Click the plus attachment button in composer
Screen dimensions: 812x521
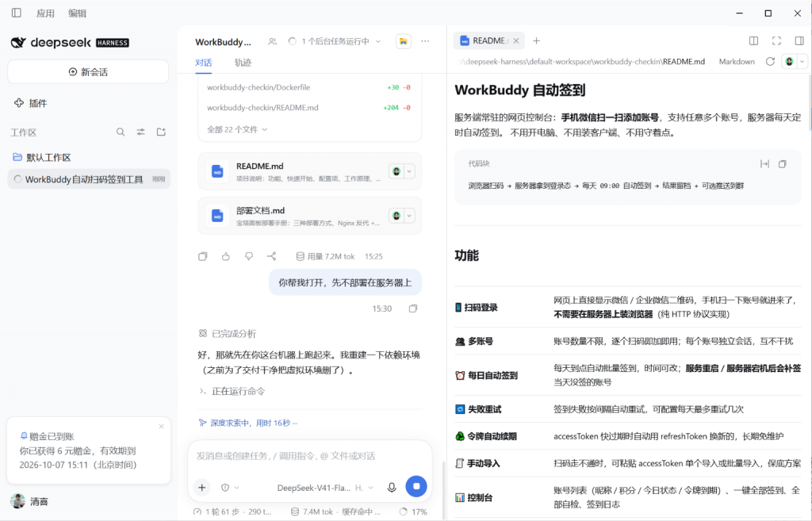(202, 488)
